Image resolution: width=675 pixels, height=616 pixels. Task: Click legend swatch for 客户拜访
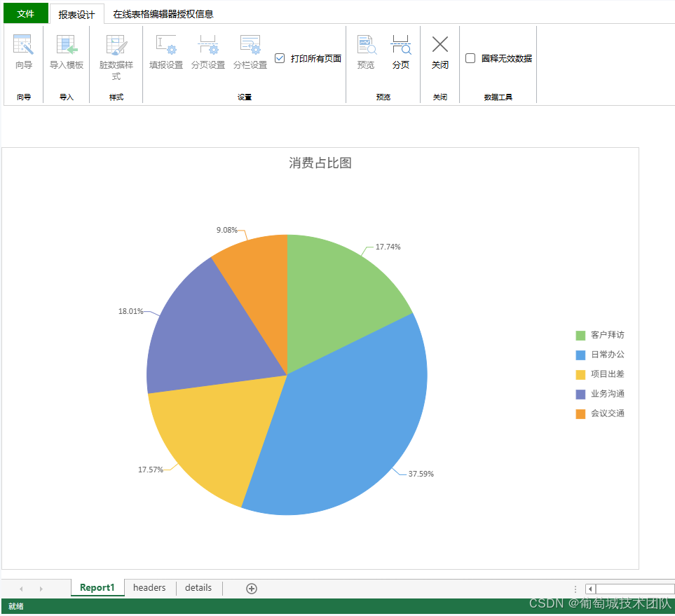tap(580, 336)
